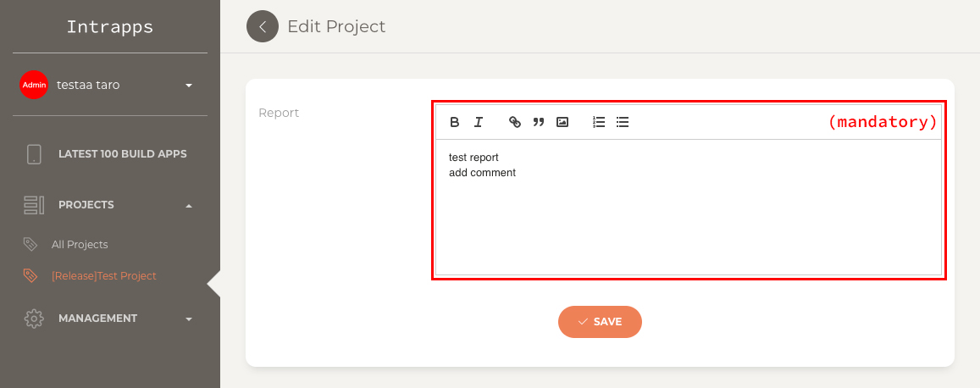This screenshot has width=980, height=388.
Task: Insert a link using the chain icon
Action: pyautogui.click(x=515, y=123)
